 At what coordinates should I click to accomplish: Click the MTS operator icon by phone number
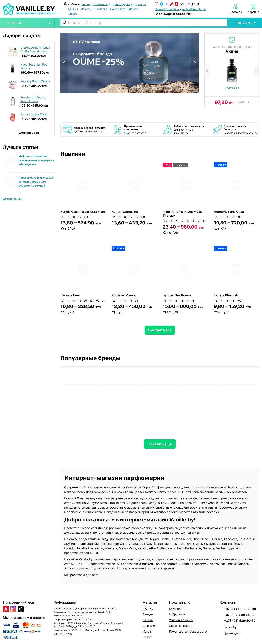(x=176, y=4)
